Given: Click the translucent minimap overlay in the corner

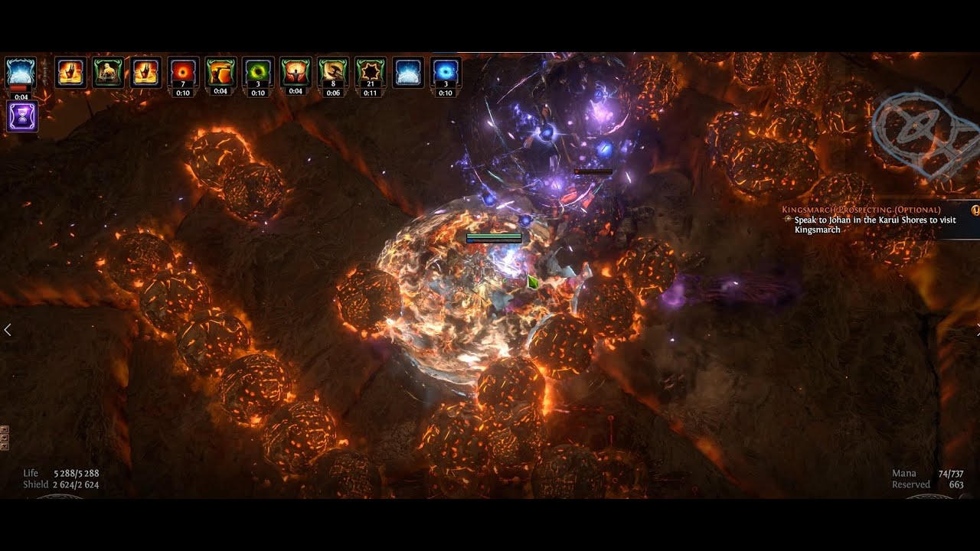Looking at the screenshot, I should pyautogui.click(x=926, y=136).
